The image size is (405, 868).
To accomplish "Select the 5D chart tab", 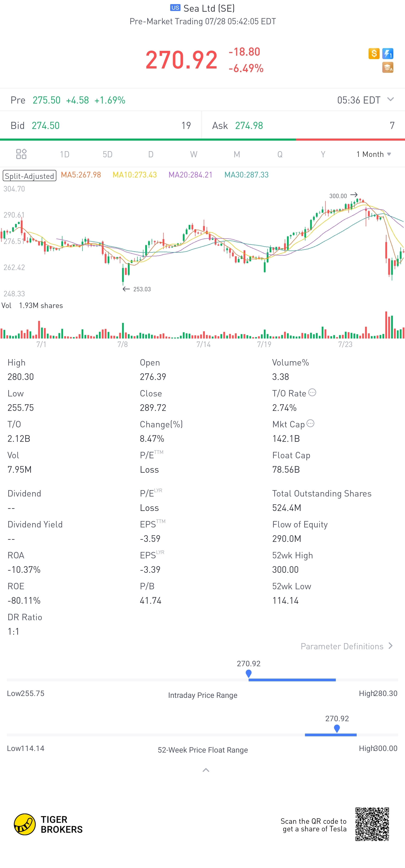I will [x=107, y=154].
